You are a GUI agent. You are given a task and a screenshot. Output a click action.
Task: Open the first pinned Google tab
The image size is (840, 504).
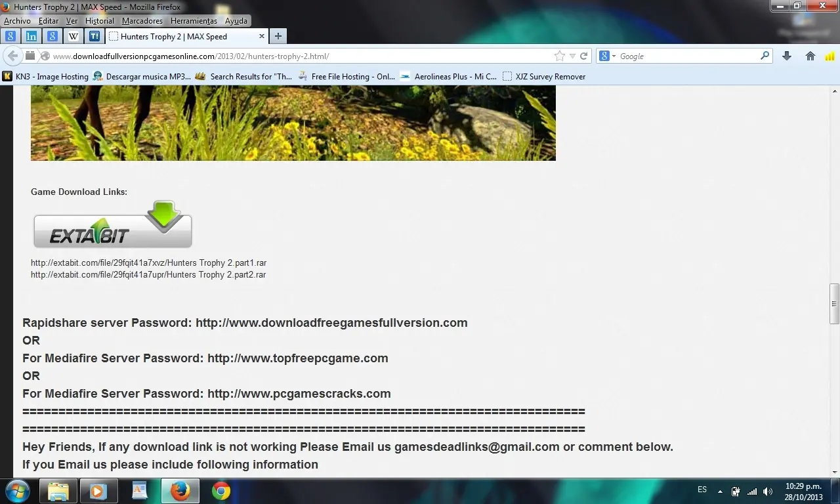(10, 36)
